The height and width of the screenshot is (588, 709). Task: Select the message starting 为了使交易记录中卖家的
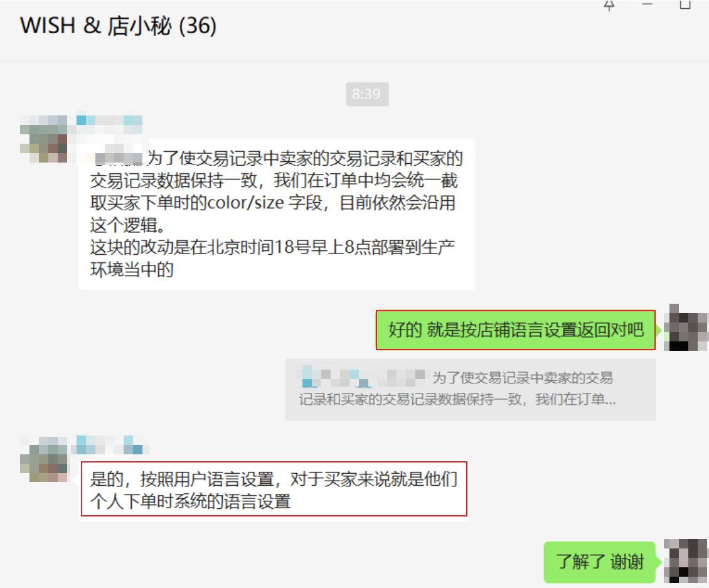pos(277,214)
